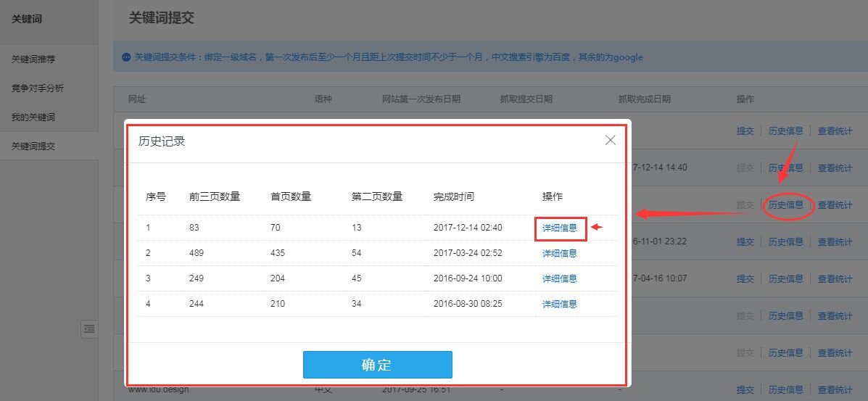The height and width of the screenshot is (401, 868).
Task: Select 关键词提交 in the sidebar
Action: click(33, 146)
